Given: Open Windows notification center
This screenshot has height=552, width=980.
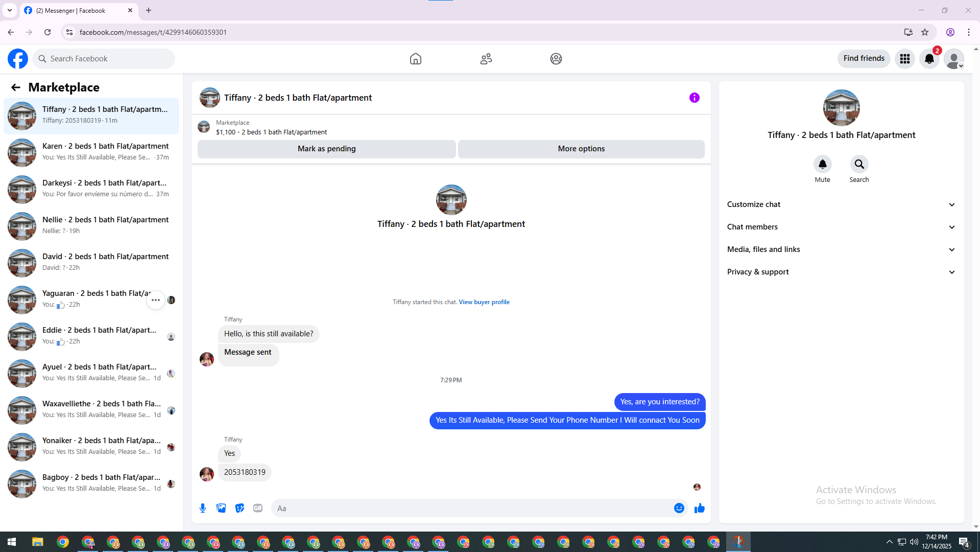Looking at the screenshot, I should [x=964, y=542].
